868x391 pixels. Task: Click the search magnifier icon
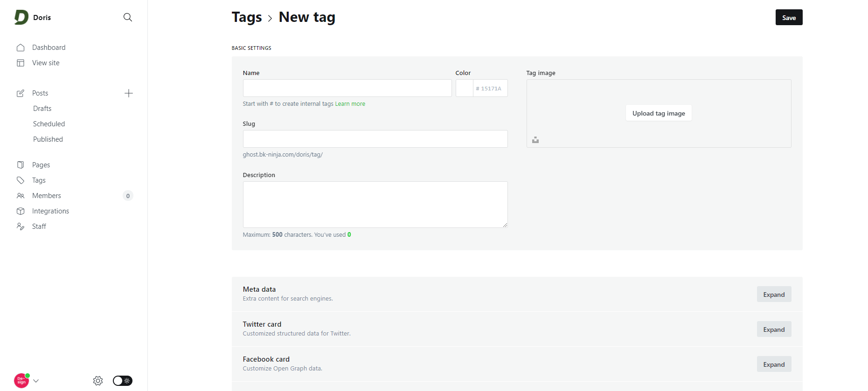click(x=127, y=17)
